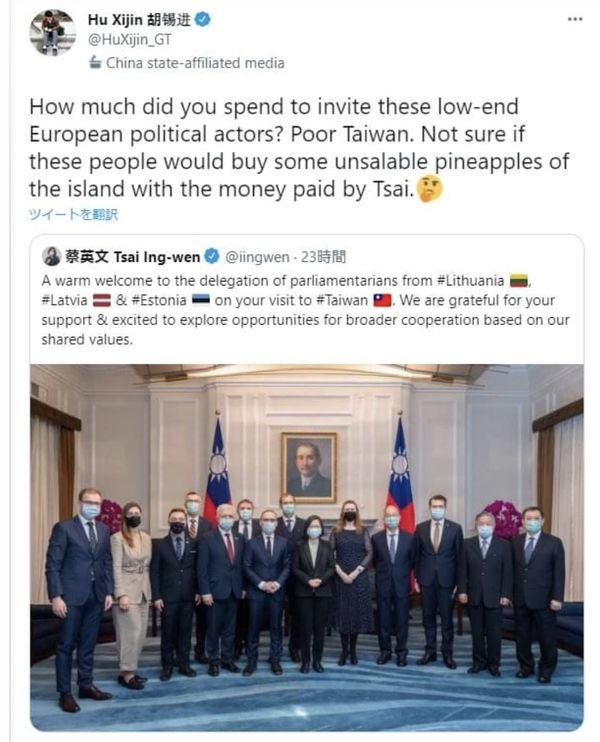
Task: Open the @iingwen handle in quoted tweet
Action: coord(257,257)
